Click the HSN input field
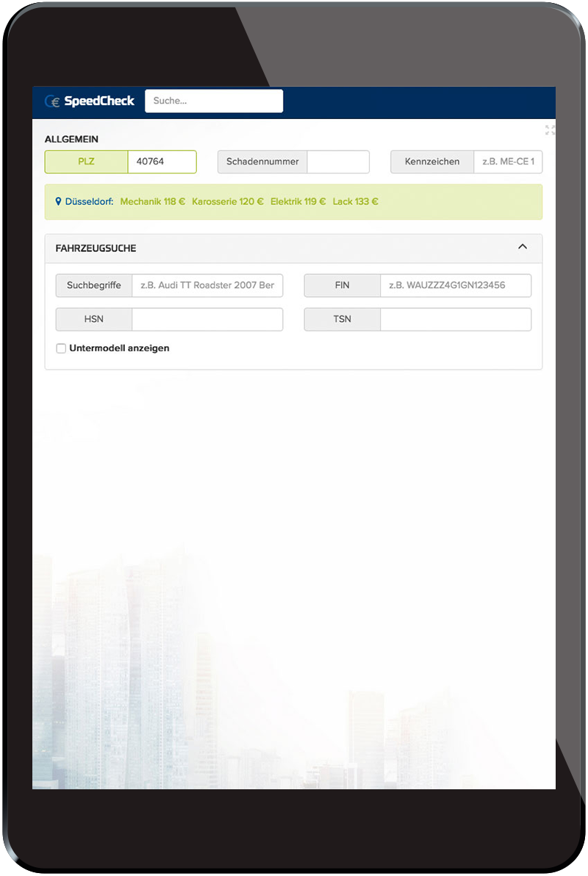This screenshot has width=588, height=876. tap(207, 320)
